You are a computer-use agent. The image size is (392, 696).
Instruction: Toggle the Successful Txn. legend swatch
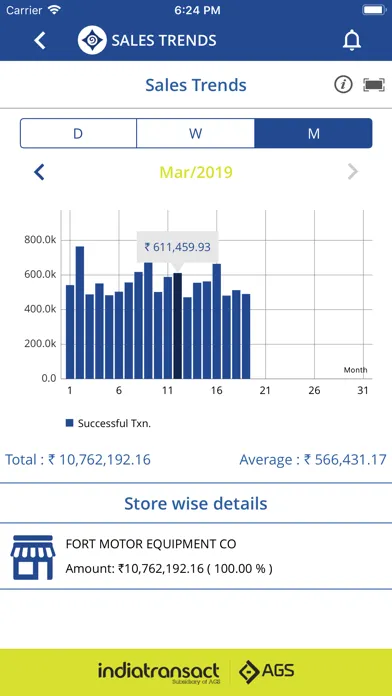point(69,423)
